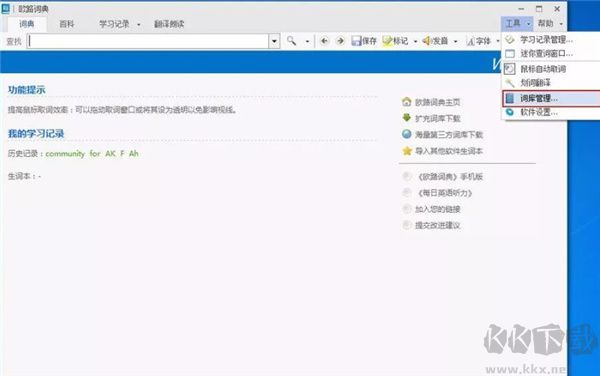Screen dimensions: 600x376
Task: Open the 帮助 menu
Action: (x=546, y=24)
